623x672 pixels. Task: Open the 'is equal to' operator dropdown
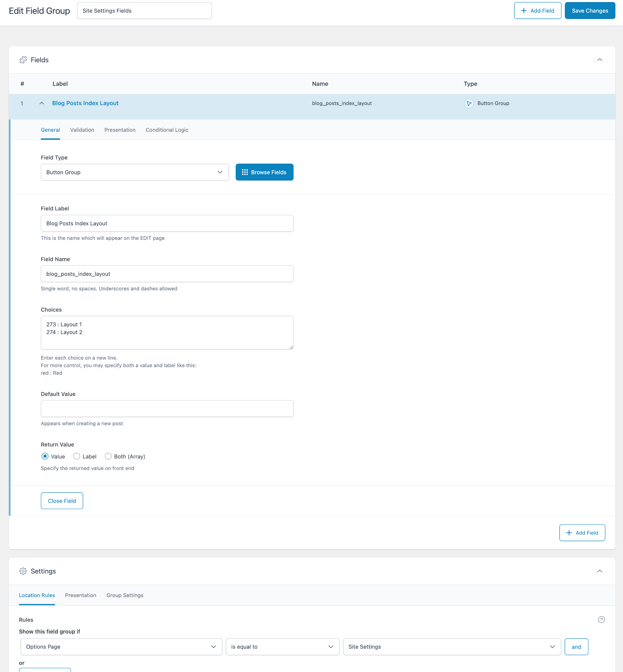(282, 647)
